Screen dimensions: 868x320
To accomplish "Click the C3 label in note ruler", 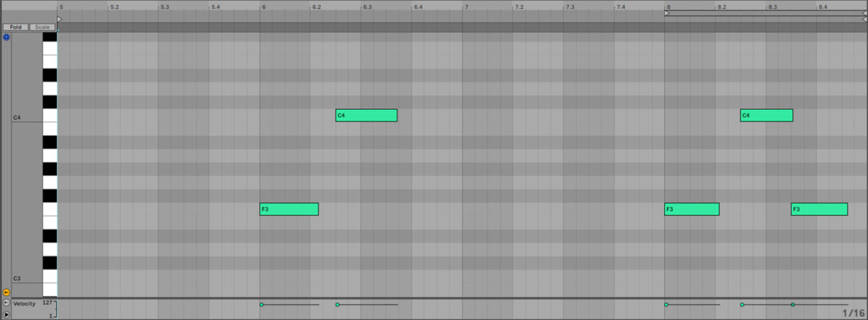I will coord(17,278).
